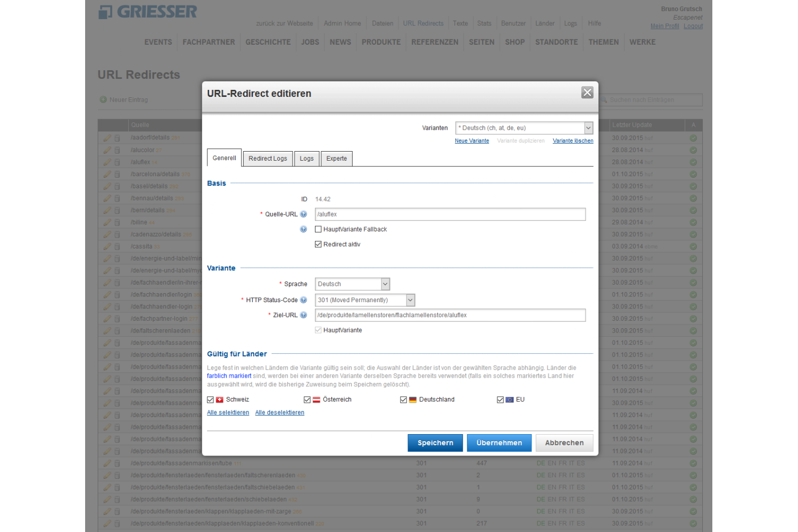Close the URL-Redirect editieren dialog

[x=587, y=93]
